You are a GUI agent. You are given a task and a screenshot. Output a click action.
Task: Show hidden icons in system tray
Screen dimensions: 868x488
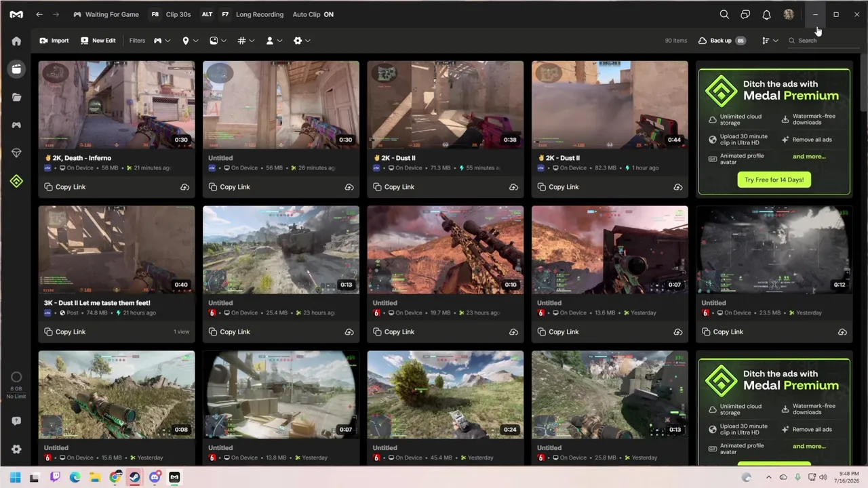[x=769, y=477]
